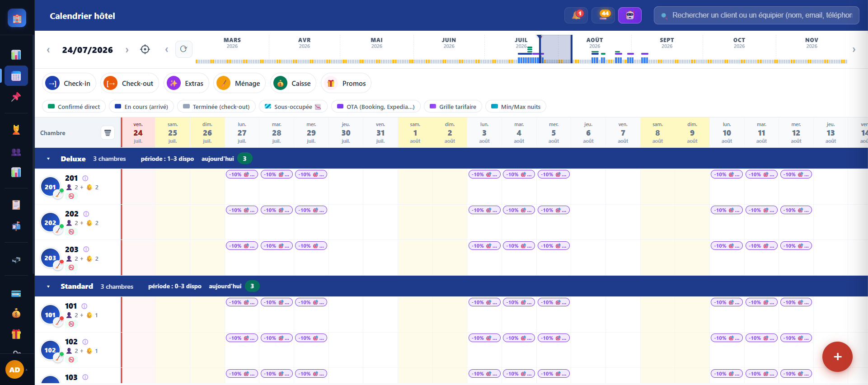Open the credit card sidebar icon
This screenshot has height=385, width=868.
pos(16,294)
